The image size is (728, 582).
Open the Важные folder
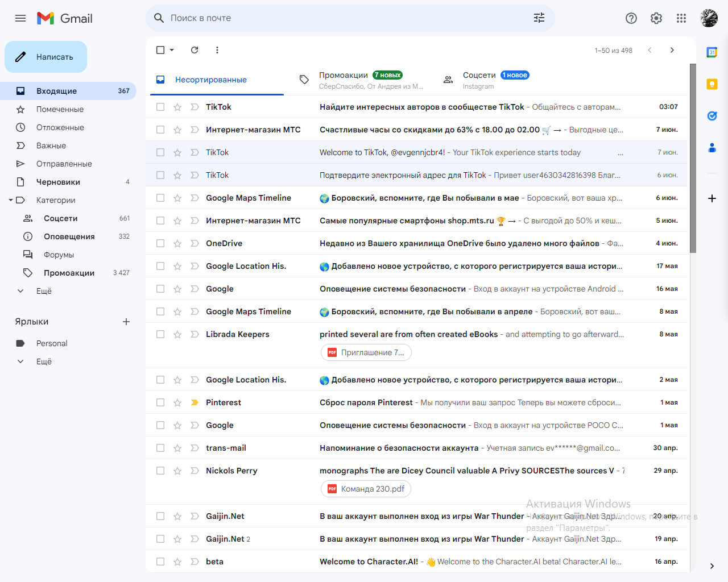coord(68,145)
